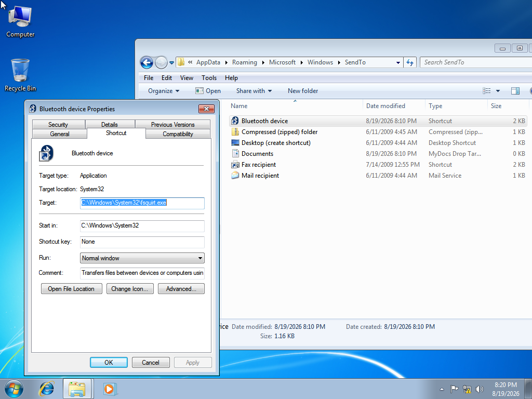Click the change view icon in Explorer toolbar
532x399 pixels.
tap(486, 90)
